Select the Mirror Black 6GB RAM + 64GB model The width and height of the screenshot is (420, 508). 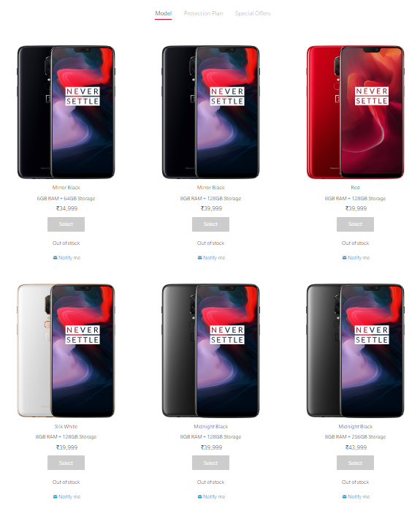66,224
